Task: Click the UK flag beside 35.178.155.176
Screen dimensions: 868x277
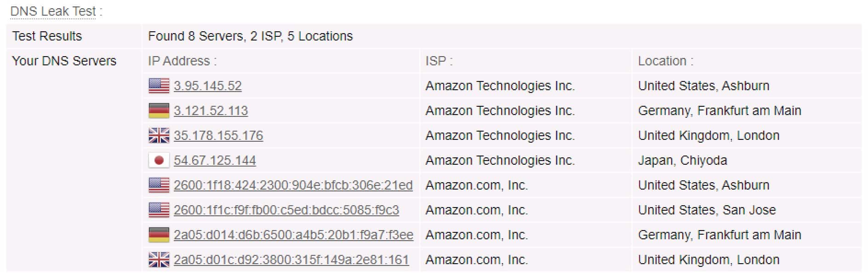Action: coord(159,136)
